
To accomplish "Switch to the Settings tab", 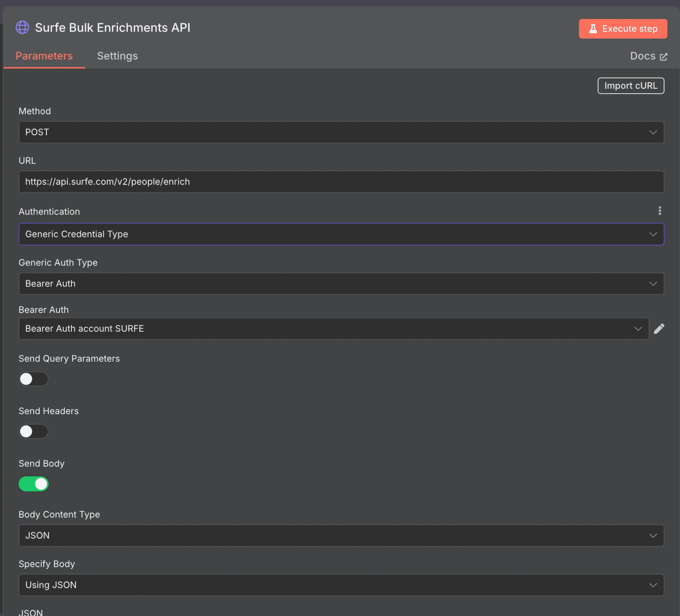I will [117, 56].
